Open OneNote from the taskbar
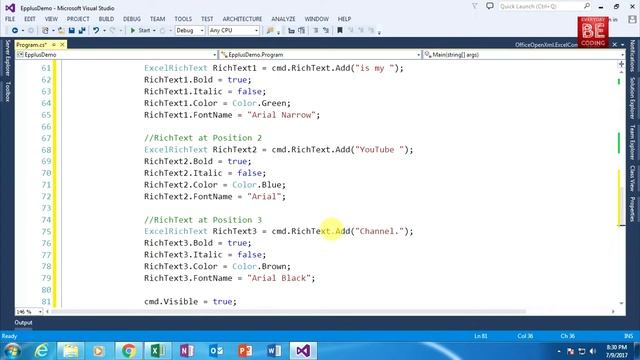640x360 pixels. click(x=187, y=351)
